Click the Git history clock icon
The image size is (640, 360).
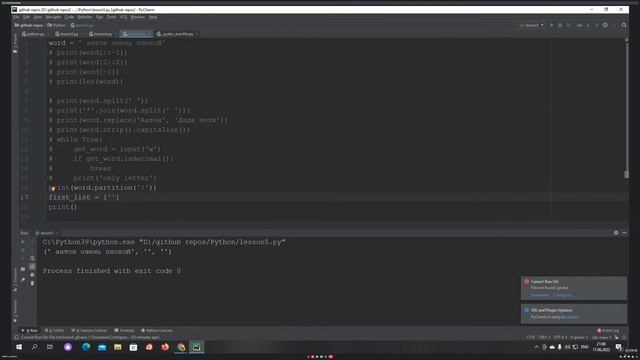coord(605,25)
